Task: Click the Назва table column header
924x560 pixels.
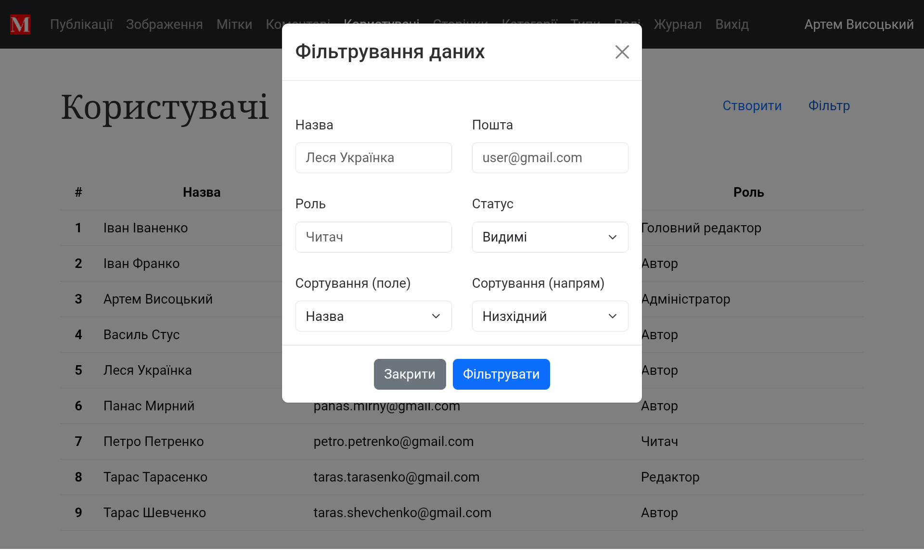Action: pyautogui.click(x=201, y=192)
